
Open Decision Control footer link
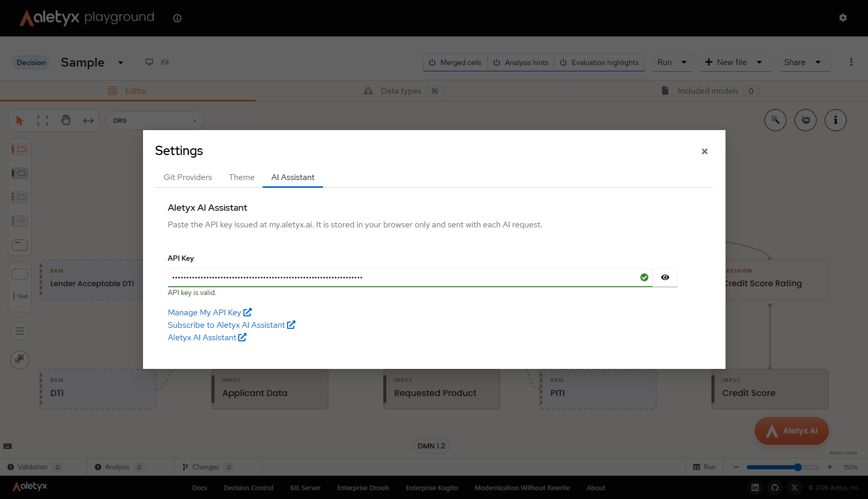(248, 488)
